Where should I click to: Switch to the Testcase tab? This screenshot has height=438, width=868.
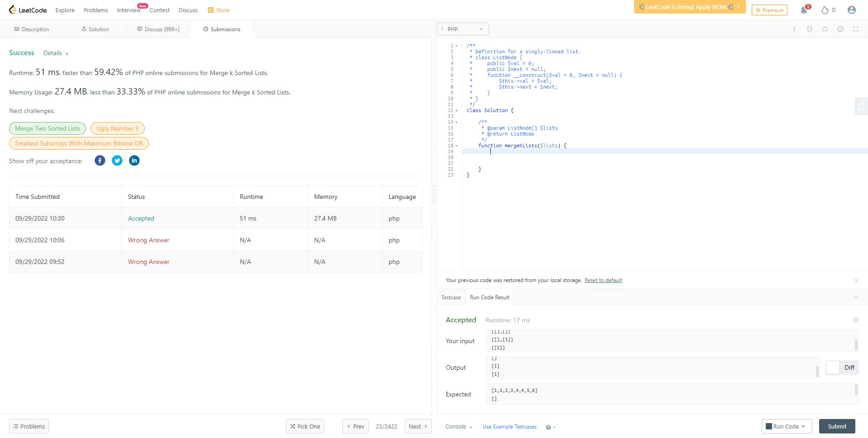[x=451, y=297]
